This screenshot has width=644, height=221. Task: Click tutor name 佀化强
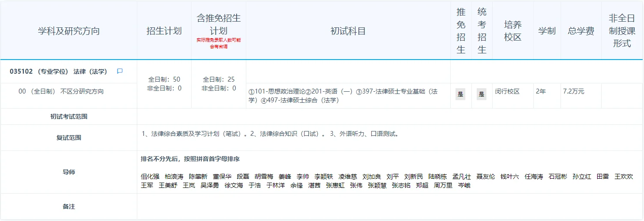[x=150, y=176]
